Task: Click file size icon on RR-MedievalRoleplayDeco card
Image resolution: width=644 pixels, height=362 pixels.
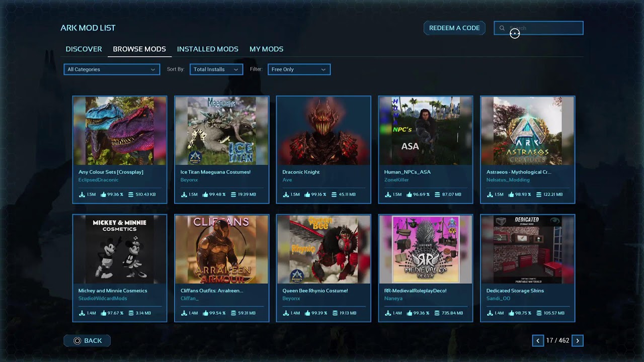Action: (x=437, y=313)
